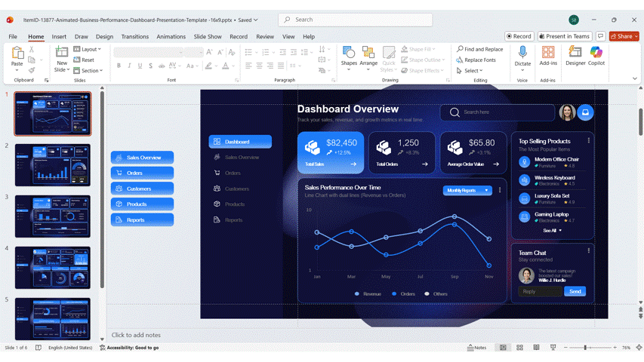Image resolution: width=644 pixels, height=362 pixels.
Task: Toggle Strikethrough formatting
Action: 162,66
